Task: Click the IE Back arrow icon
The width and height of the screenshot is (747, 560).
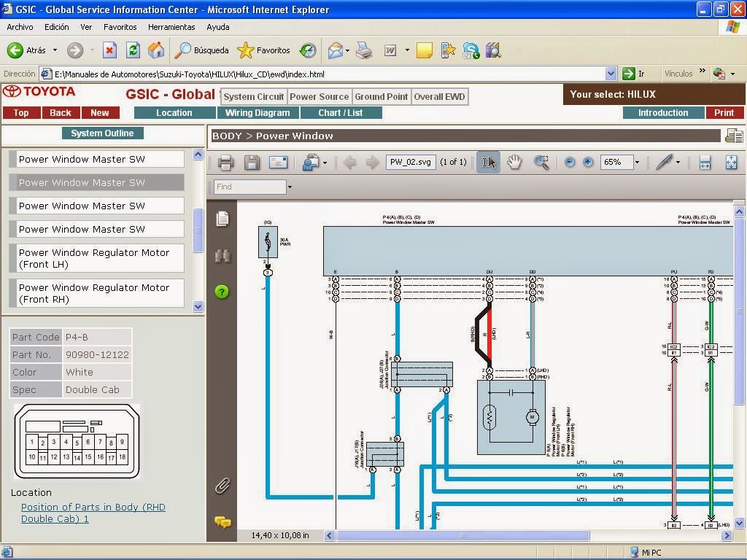Action: coord(15,50)
